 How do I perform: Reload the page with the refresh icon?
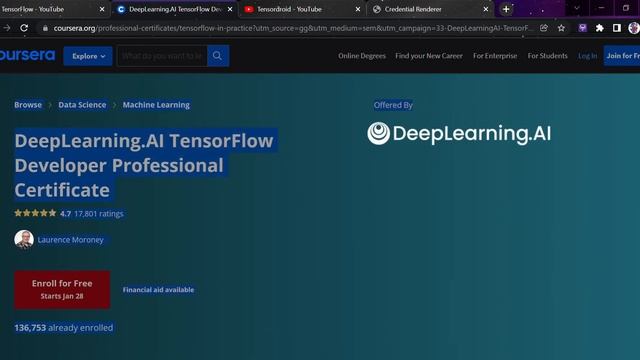click(x=24, y=28)
